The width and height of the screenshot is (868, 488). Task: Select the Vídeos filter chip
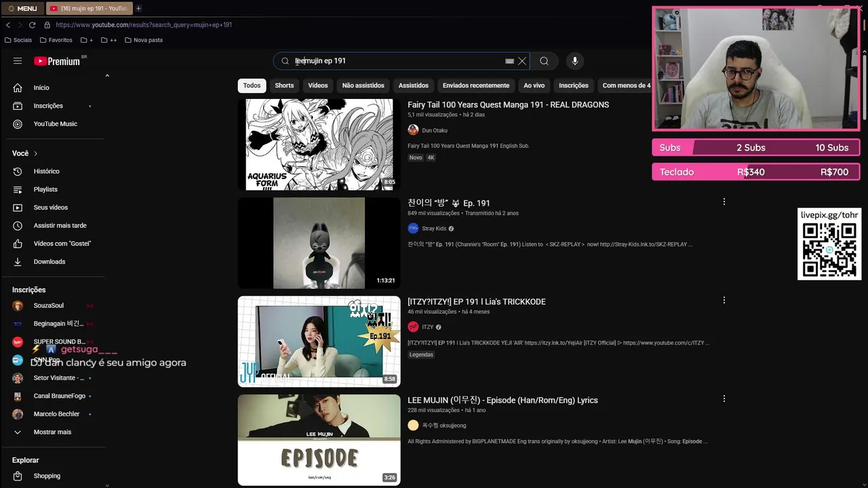pos(317,85)
